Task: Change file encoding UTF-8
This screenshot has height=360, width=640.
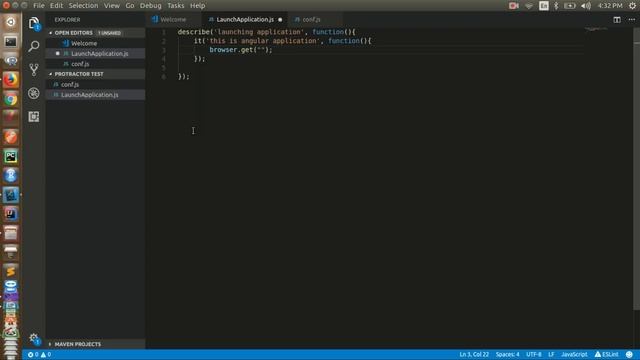Action: point(533,354)
